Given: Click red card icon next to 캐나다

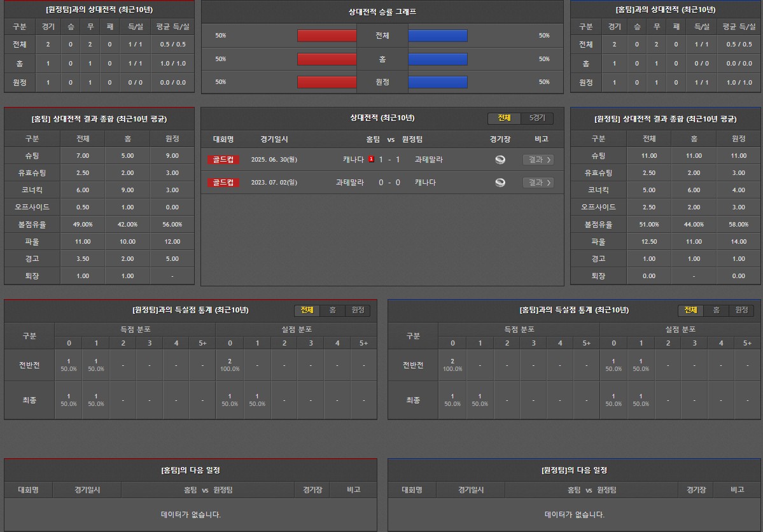Looking at the screenshot, I should (371, 159).
